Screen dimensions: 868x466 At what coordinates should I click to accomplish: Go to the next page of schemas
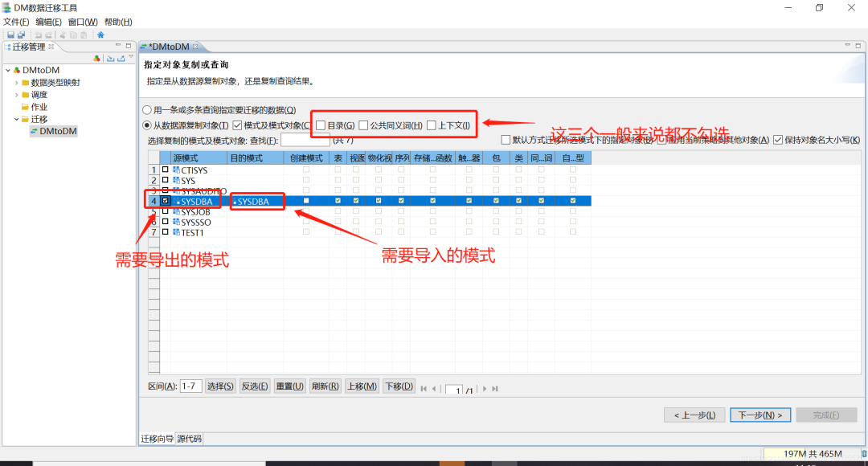pos(485,389)
